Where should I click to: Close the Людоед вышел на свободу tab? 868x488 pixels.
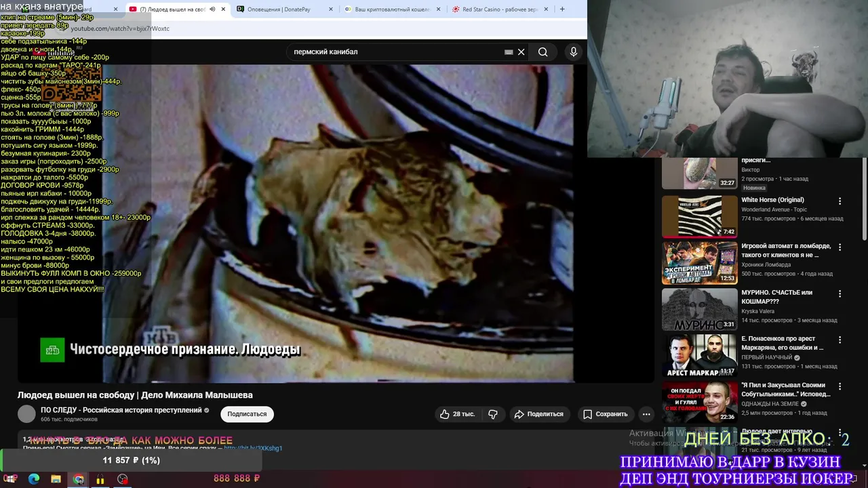click(223, 9)
